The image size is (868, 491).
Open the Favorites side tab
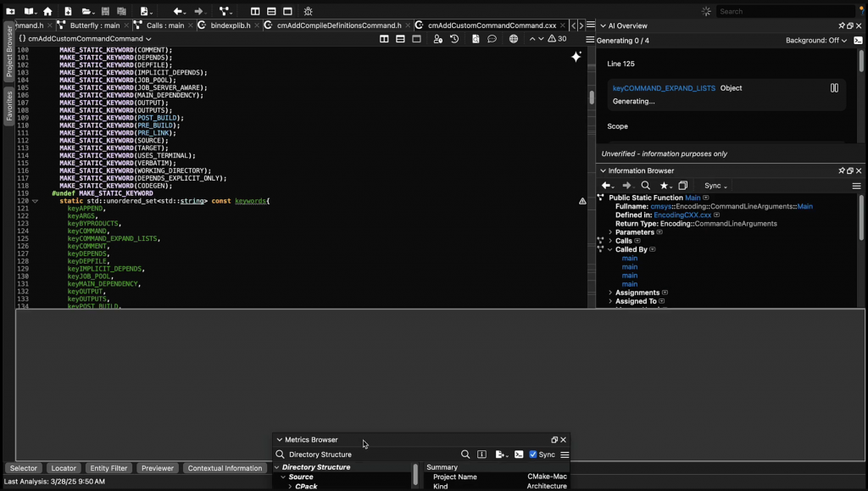(x=8, y=106)
